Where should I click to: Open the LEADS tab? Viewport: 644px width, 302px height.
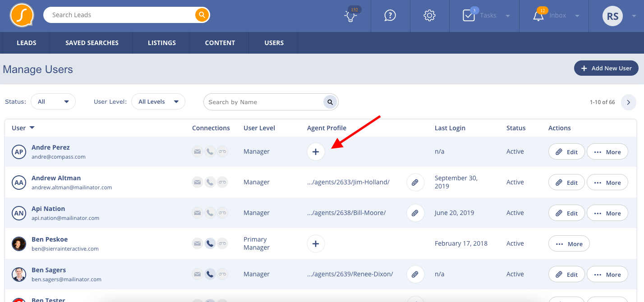(27, 43)
